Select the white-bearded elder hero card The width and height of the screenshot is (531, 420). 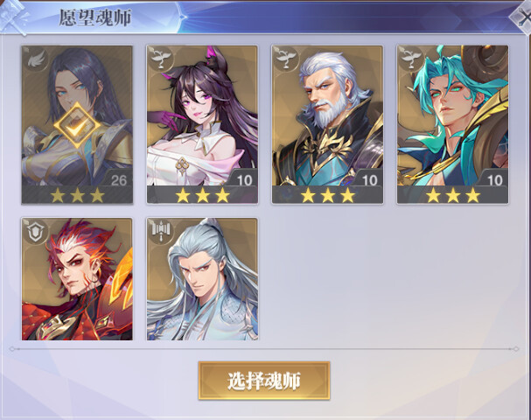327,124
